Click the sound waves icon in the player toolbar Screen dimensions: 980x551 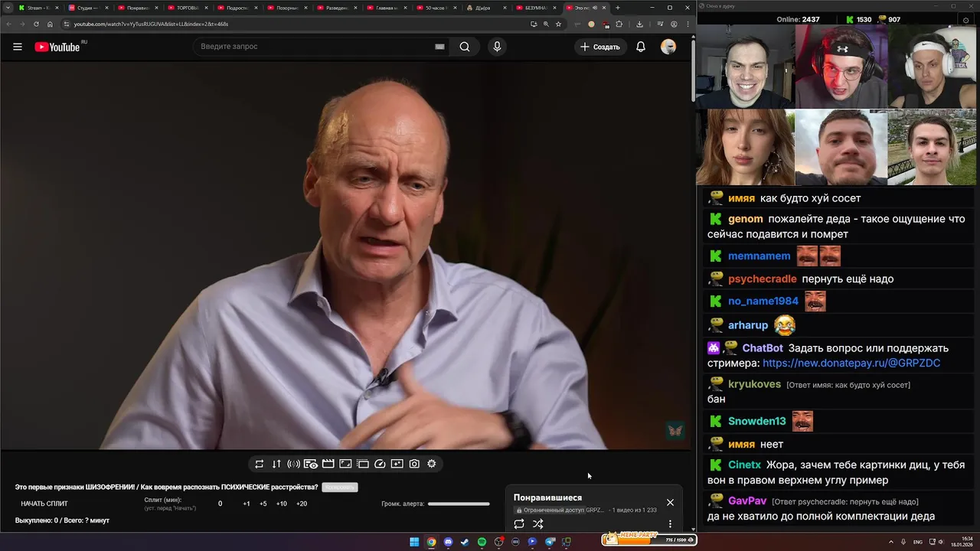coord(293,464)
